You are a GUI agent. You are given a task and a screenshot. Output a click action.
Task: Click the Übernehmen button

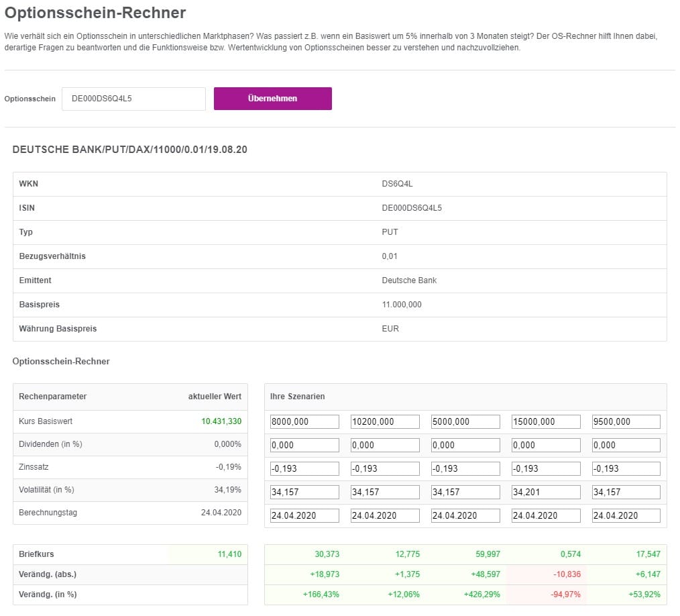[x=272, y=99]
